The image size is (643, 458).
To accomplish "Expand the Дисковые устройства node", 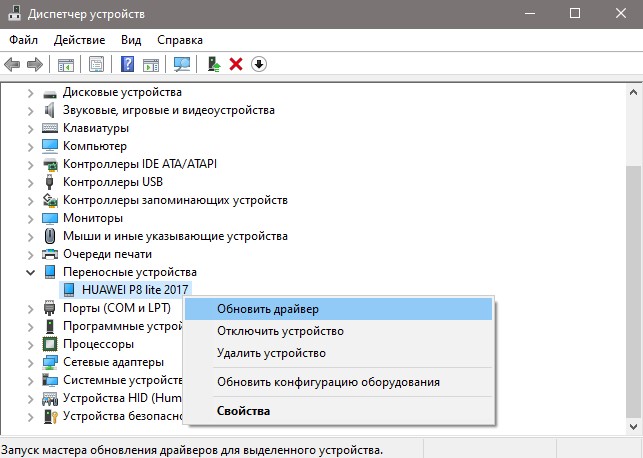I will point(30,93).
